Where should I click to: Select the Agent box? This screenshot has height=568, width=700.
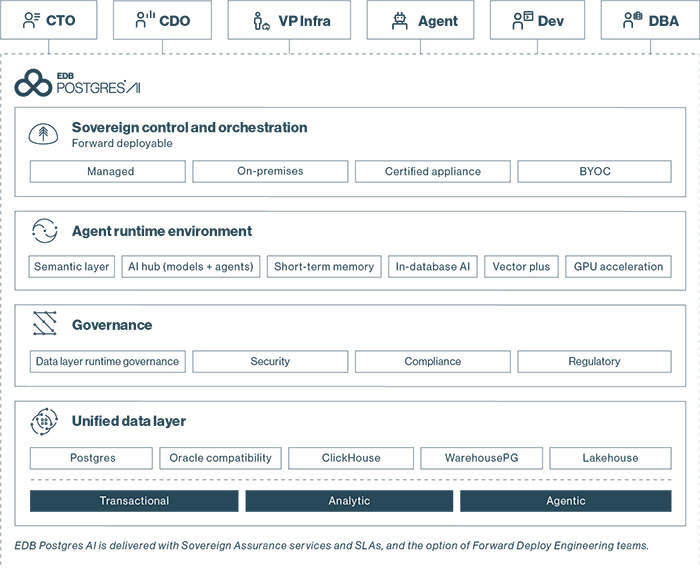[x=421, y=20]
